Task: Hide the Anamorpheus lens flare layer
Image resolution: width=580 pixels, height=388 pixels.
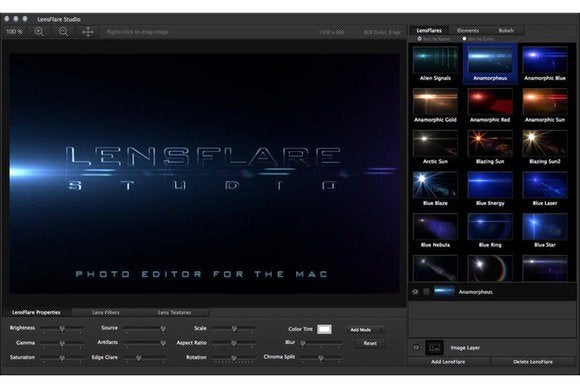Action: pos(415,292)
